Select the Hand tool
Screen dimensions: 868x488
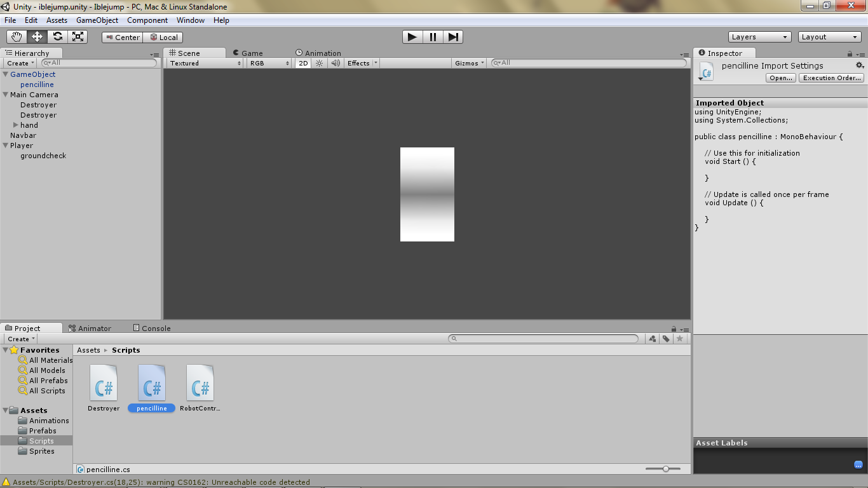pos(17,37)
